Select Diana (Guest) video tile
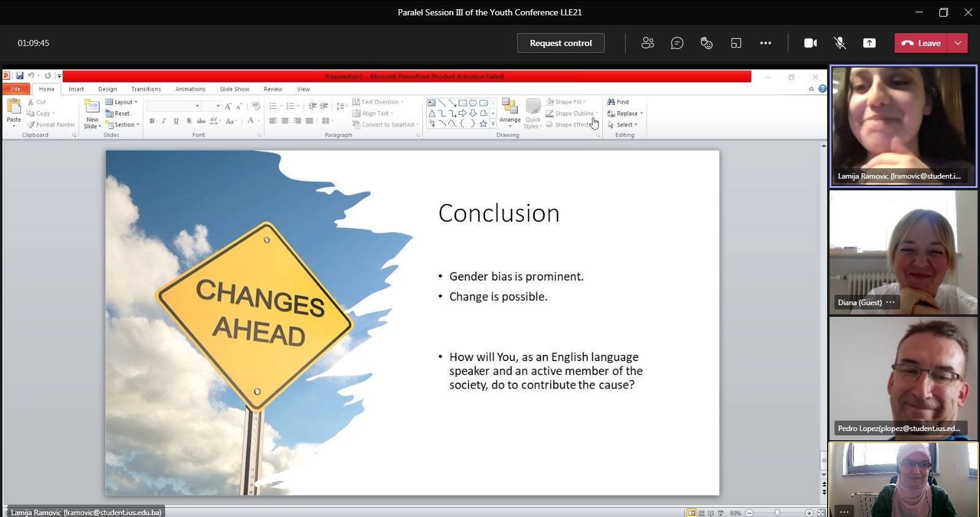 [903, 252]
